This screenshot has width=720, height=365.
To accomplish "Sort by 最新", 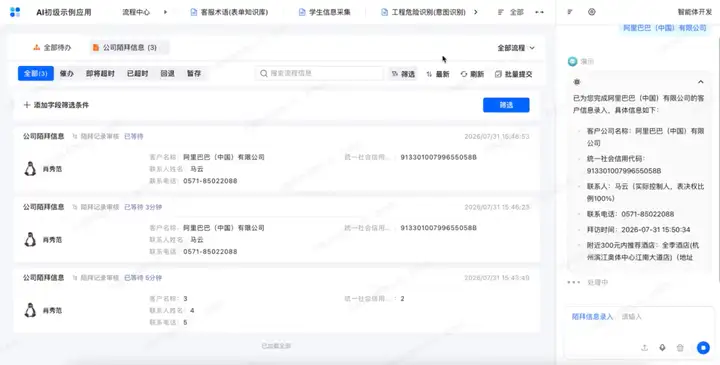I will (x=438, y=74).
